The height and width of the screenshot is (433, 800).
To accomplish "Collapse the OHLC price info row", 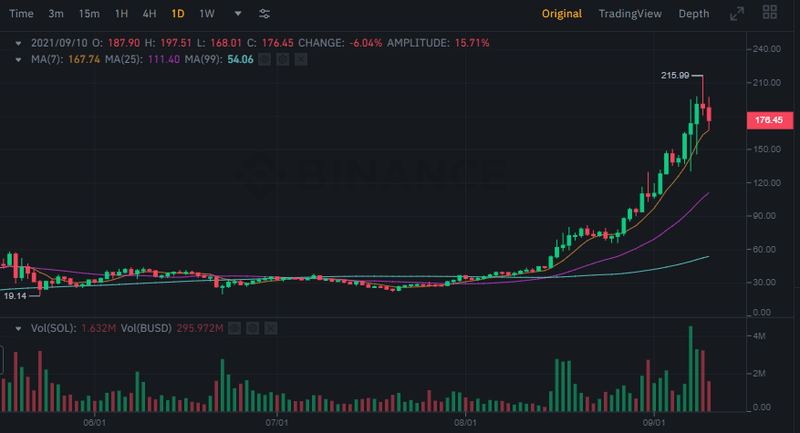I will click(18, 44).
